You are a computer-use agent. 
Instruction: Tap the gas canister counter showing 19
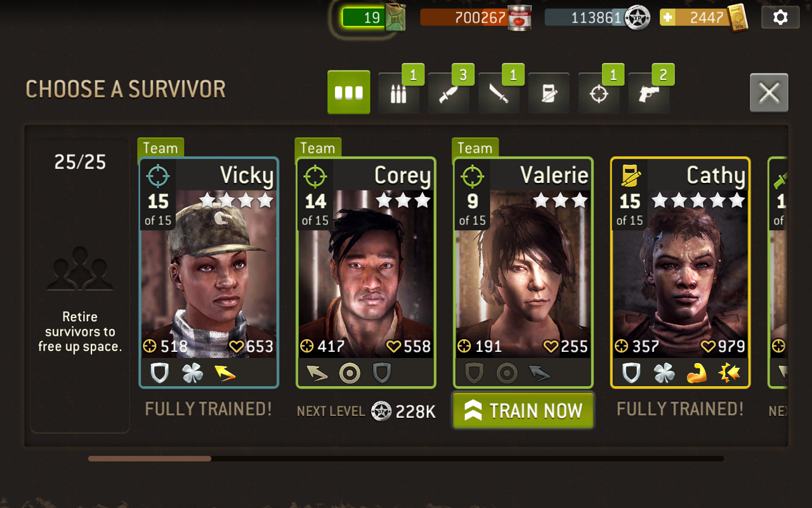click(x=373, y=18)
